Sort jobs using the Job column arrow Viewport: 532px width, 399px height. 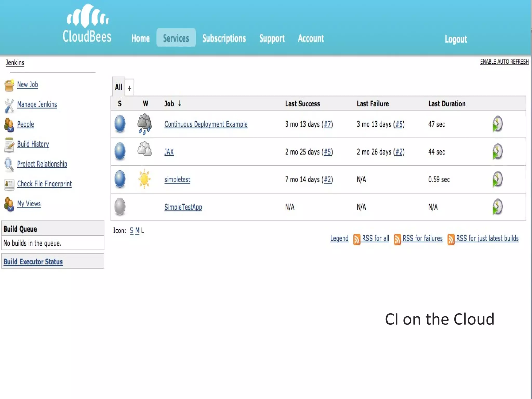[x=179, y=103]
